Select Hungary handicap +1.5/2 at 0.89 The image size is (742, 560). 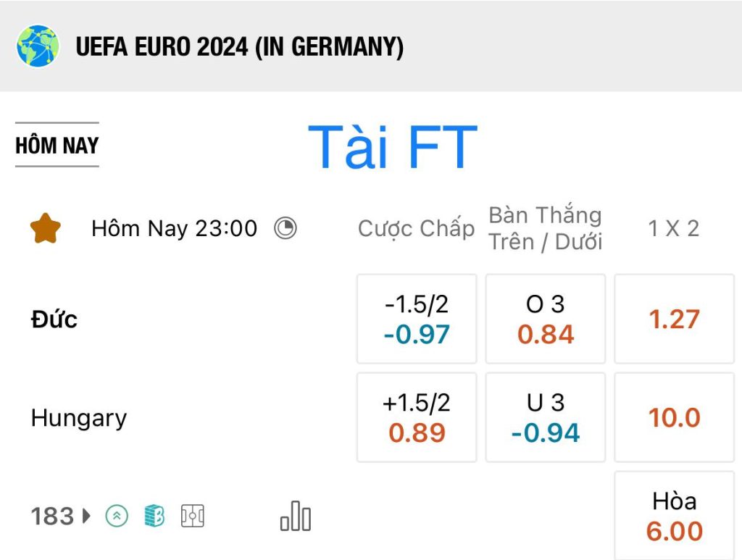417,417
